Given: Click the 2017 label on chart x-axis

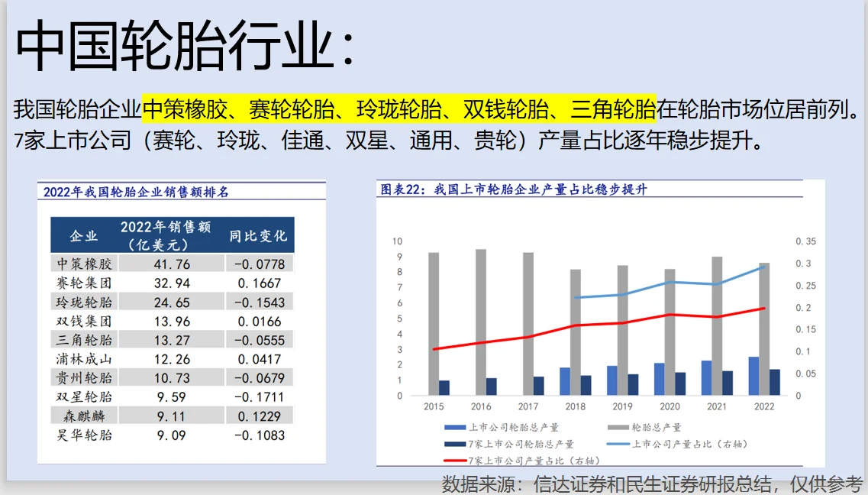Looking at the screenshot, I should coord(528,406).
